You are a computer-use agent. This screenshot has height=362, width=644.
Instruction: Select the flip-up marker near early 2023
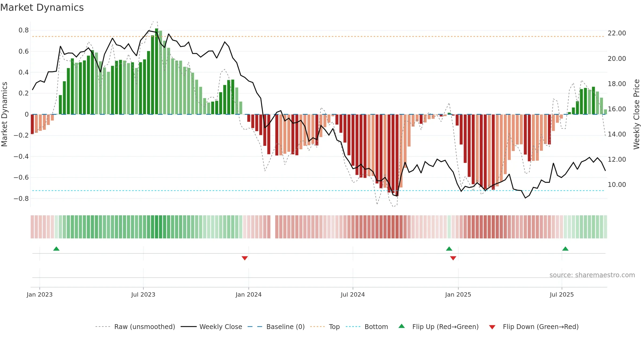point(56,249)
